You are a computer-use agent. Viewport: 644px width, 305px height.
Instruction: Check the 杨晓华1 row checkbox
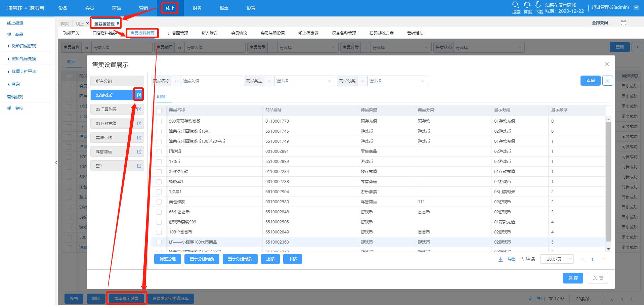pos(159,182)
